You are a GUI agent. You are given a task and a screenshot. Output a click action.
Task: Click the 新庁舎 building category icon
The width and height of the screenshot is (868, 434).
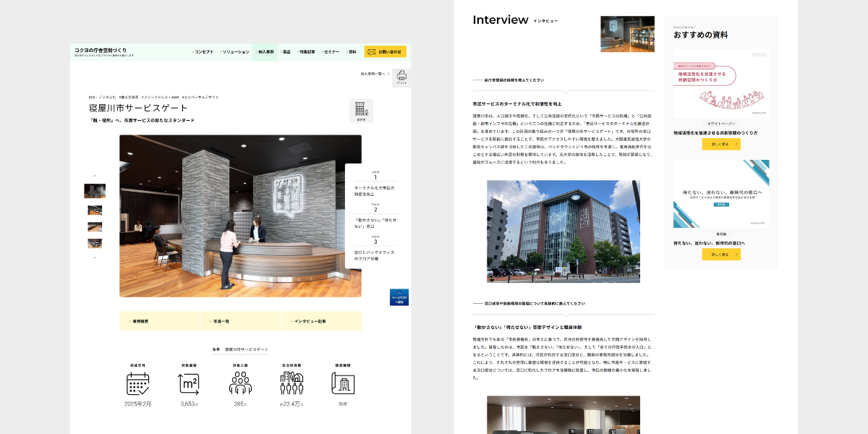pyautogui.click(x=360, y=111)
